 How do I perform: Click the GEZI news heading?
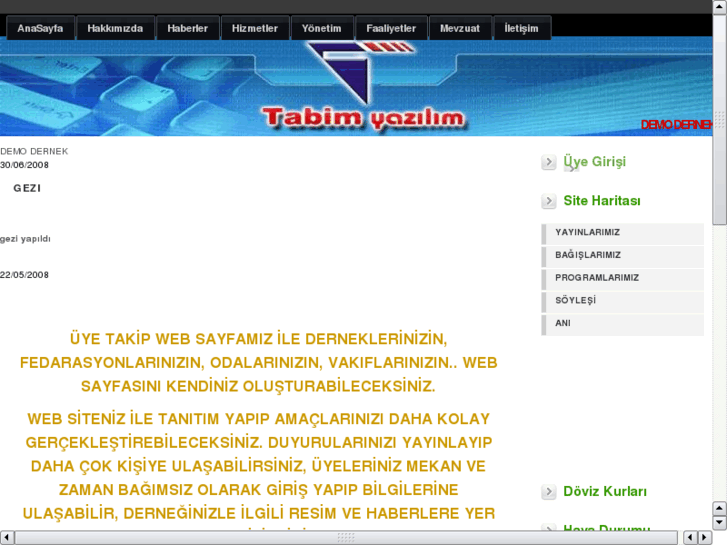pyautogui.click(x=27, y=188)
